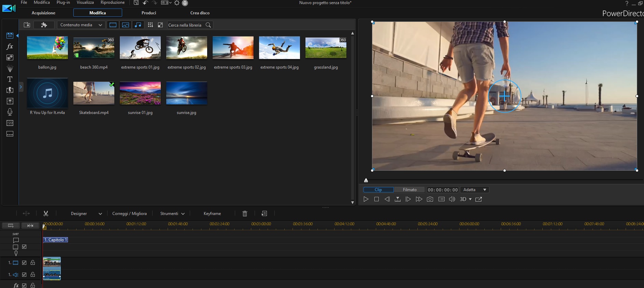Image resolution: width=644 pixels, height=288 pixels.
Task: Expand Contenuto media dropdown
Action: coord(81,25)
